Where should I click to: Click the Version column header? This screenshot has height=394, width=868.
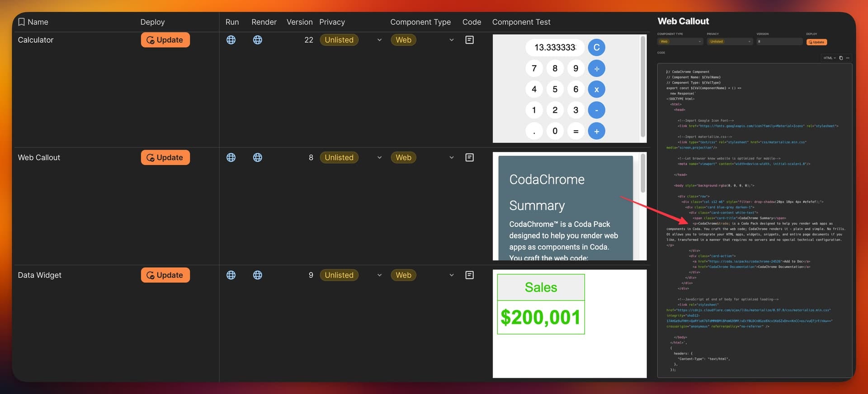(x=299, y=22)
